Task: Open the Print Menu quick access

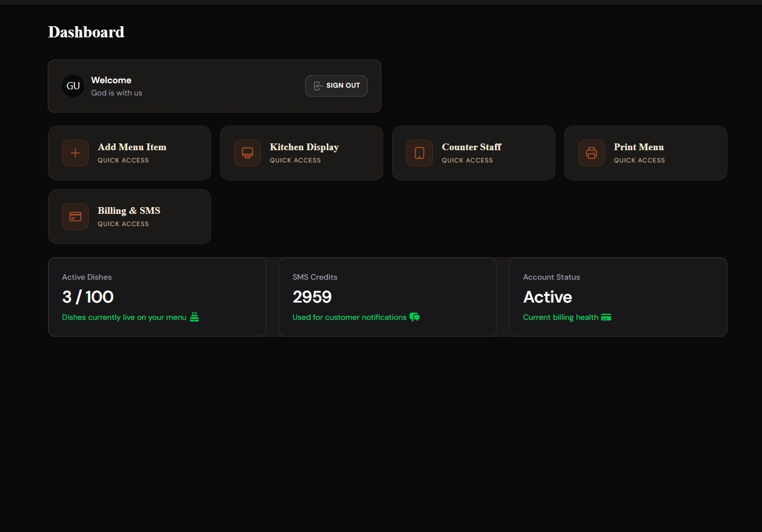Action: (646, 153)
